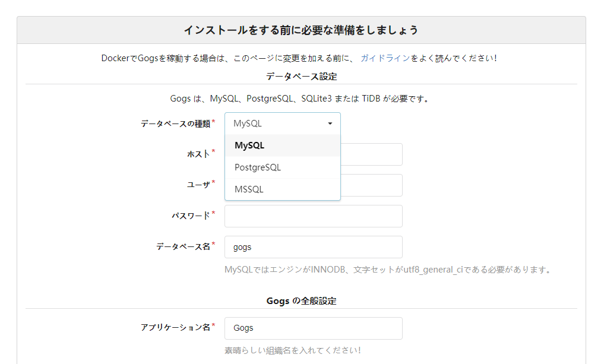This screenshot has height=364, width=604.
Task: Click the パスワード field label
Action: (191, 216)
